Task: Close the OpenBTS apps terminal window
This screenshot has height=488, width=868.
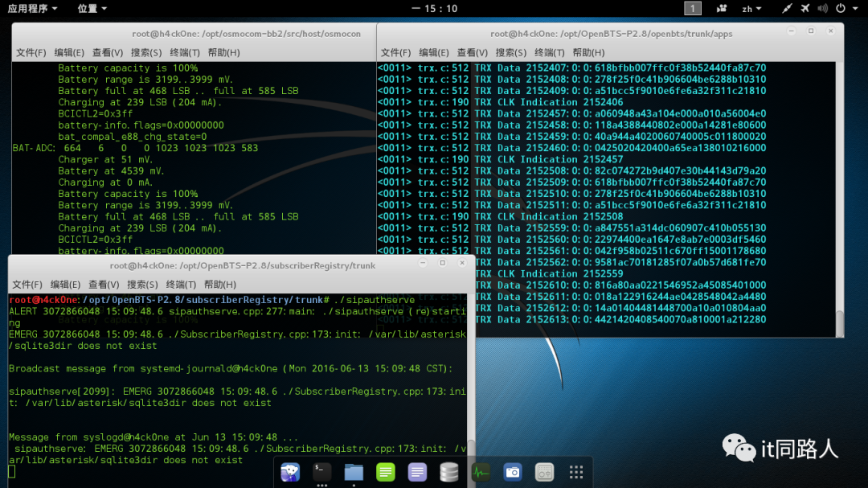Action: click(x=830, y=31)
